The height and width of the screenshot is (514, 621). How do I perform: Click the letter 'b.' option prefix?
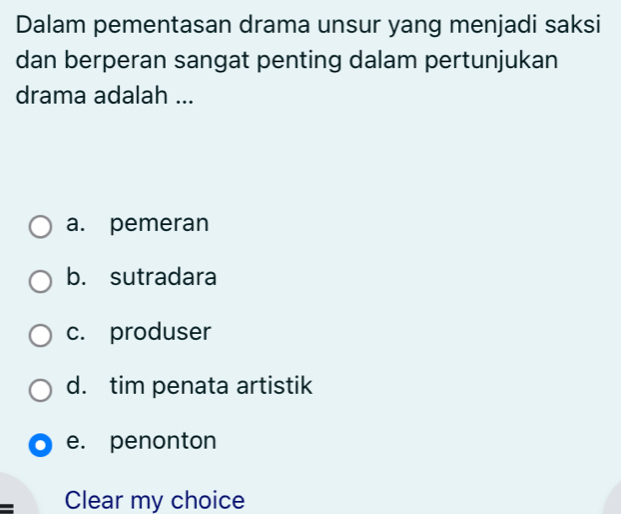coord(77,277)
